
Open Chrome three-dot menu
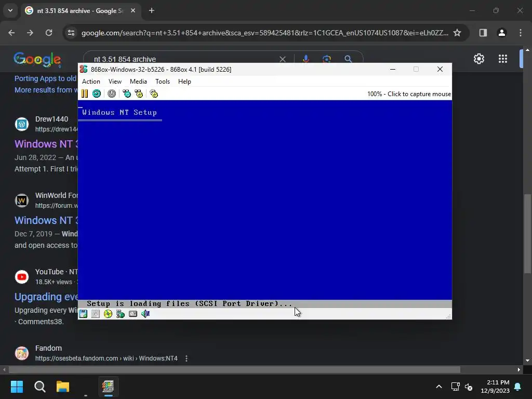pyautogui.click(x=521, y=33)
